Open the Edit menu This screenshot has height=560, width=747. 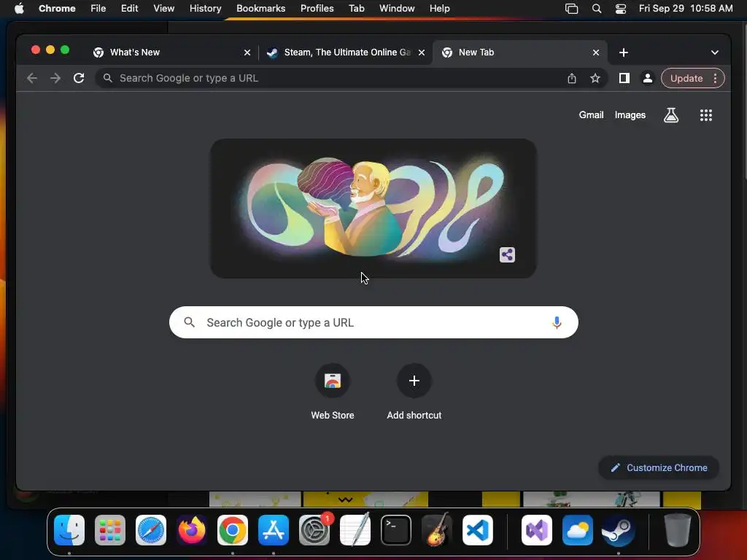[x=130, y=9]
